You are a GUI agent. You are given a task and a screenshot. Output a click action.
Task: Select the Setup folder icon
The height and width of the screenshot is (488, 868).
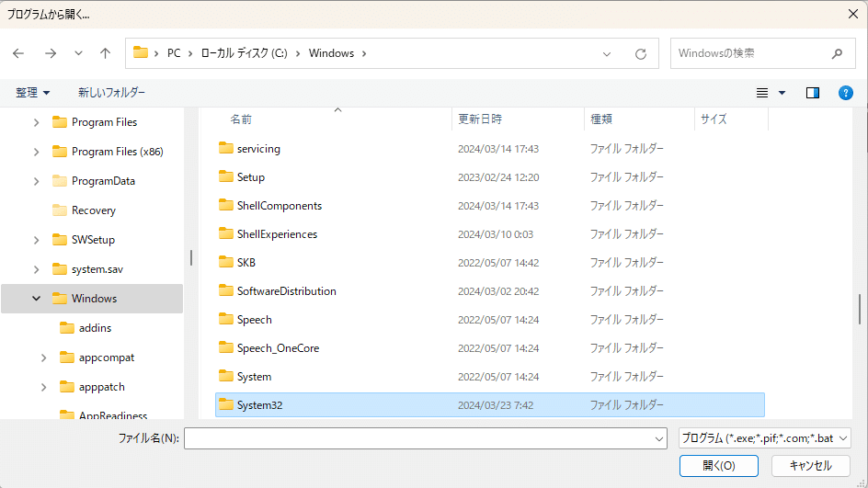(x=226, y=176)
